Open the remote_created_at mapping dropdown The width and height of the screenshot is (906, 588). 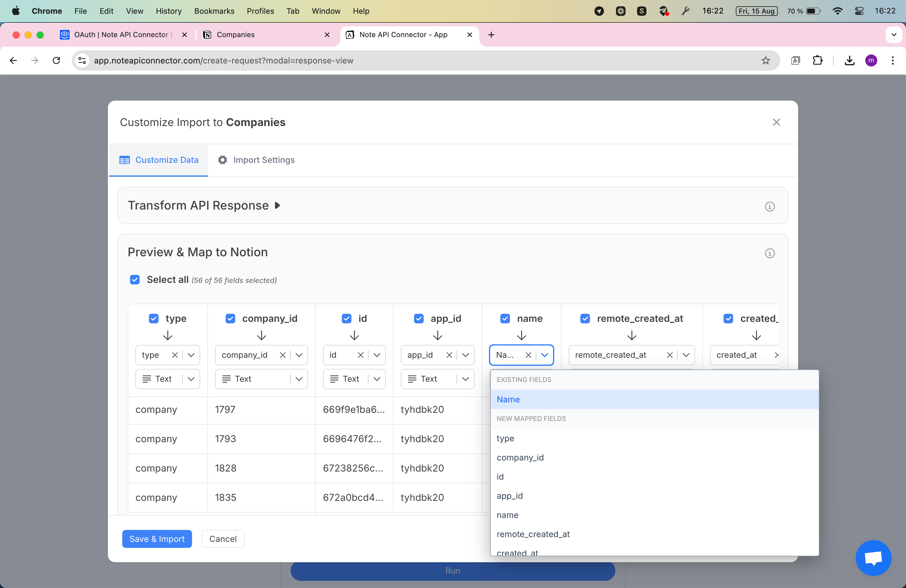[686, 355]
